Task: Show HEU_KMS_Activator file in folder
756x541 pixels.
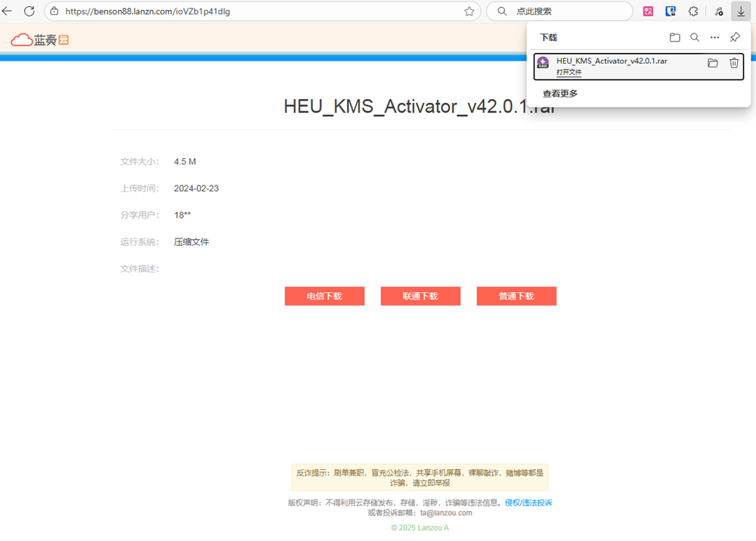Action: (713, 63)
